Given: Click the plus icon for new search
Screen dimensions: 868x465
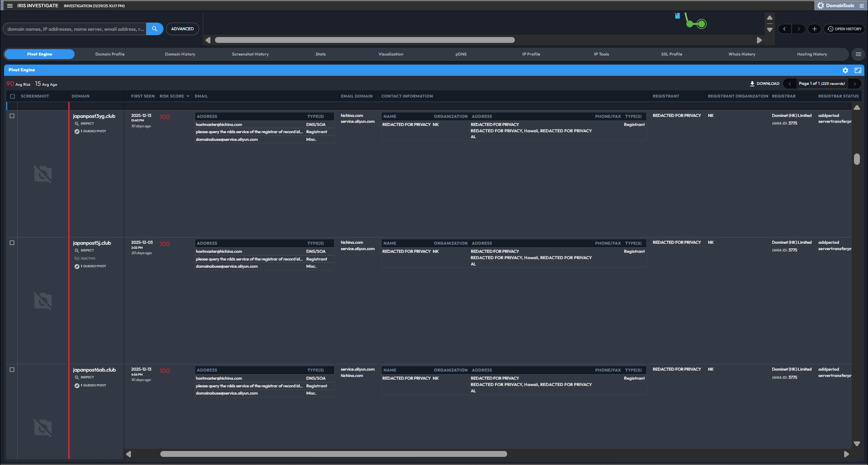Looking at the screenshot, I should coord(814,29).
